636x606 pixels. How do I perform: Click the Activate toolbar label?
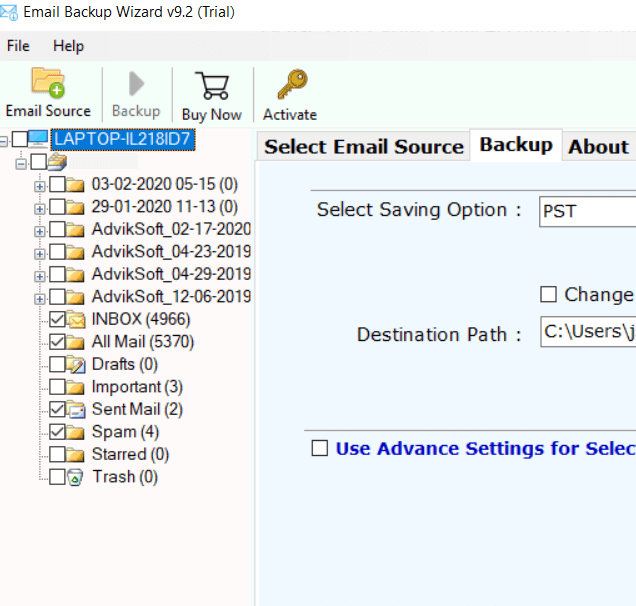(x=290, y=115)
